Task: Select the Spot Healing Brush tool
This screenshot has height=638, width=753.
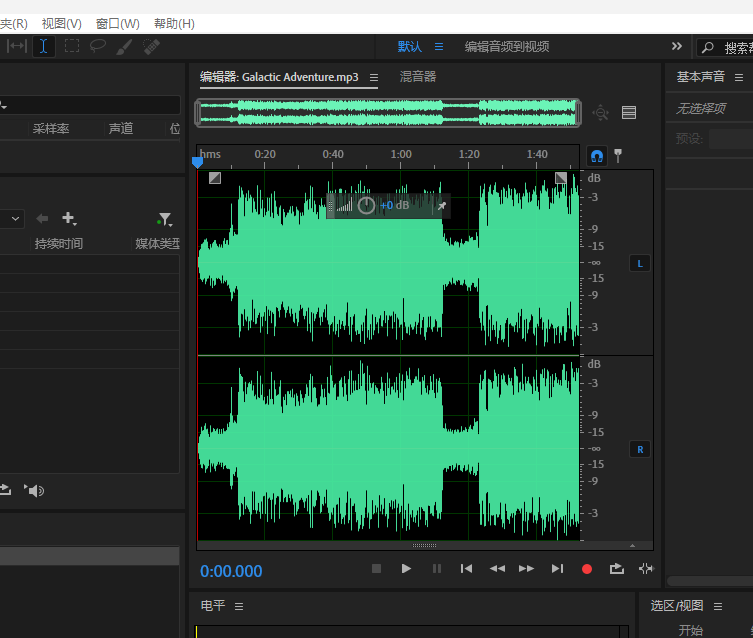Action: 152,46
